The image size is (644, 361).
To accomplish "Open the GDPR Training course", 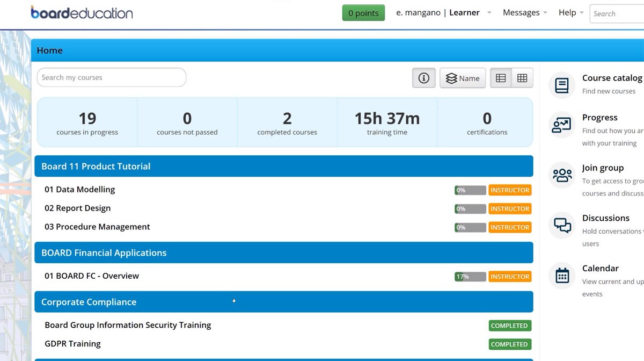I will click(72, 344).
